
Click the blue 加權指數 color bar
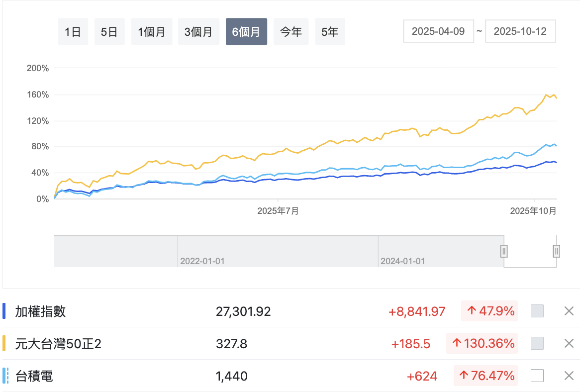click(4, 311)
